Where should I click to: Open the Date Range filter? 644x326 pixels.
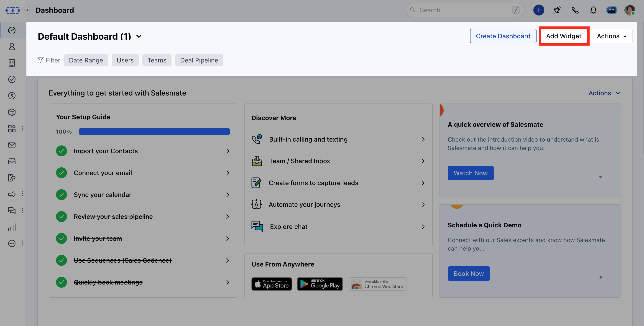pyautogui.click(x=86, y=60)
